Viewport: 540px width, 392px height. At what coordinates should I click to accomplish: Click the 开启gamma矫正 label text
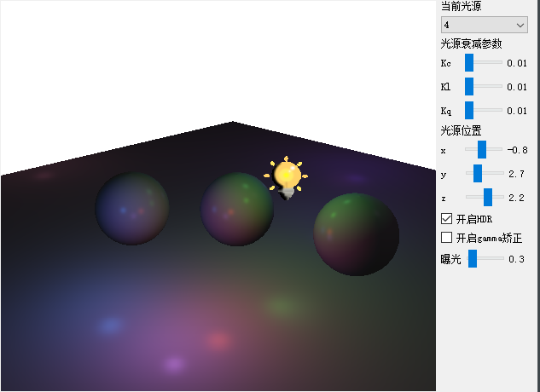tap(489, 238)
